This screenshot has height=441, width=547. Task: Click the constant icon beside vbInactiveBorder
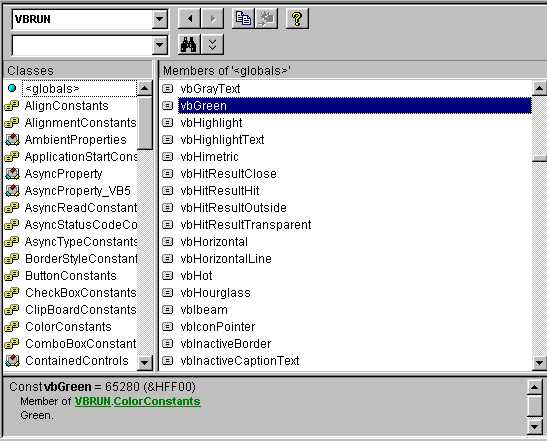click(x=168, y=344)
